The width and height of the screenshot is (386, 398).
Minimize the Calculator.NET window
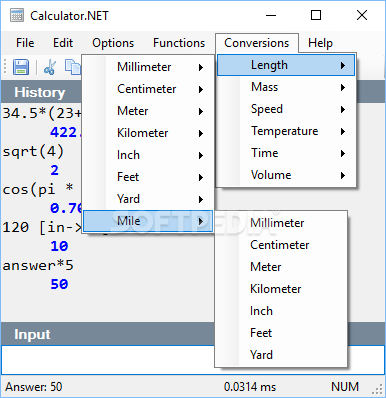[x=271, y=15]
